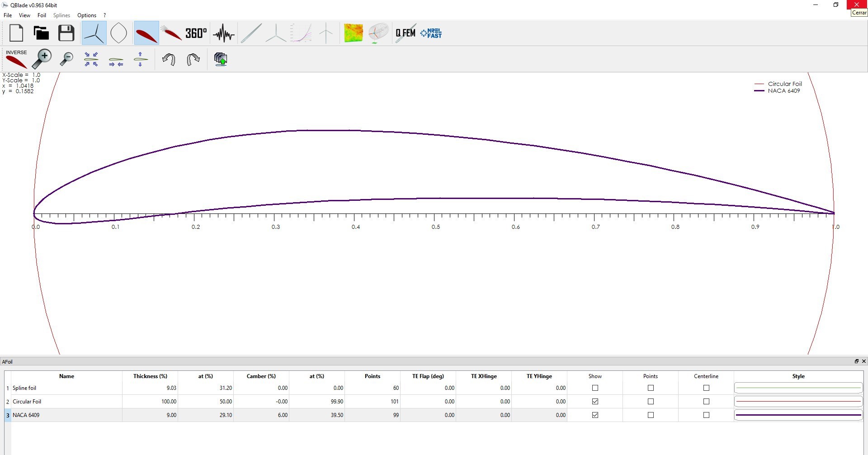Float the AFoil dock panel
This screenshot has height=455, width=868.
(x=856, y=361)
